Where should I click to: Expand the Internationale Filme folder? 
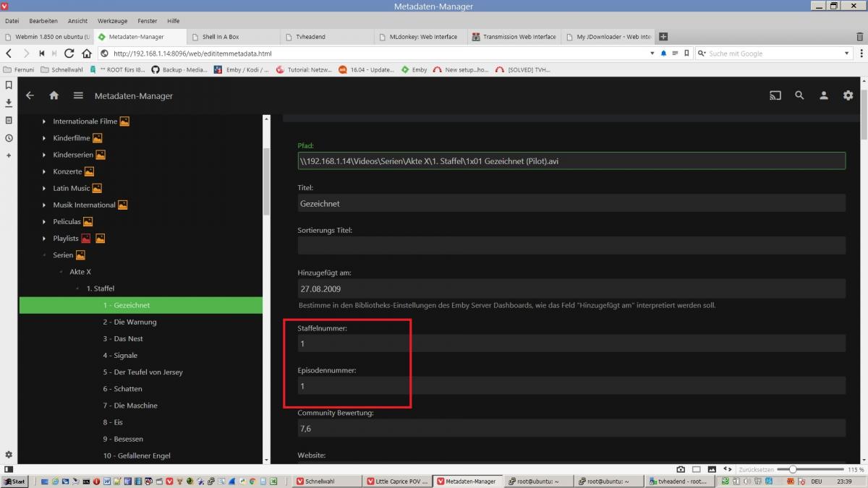coord(44,121)
